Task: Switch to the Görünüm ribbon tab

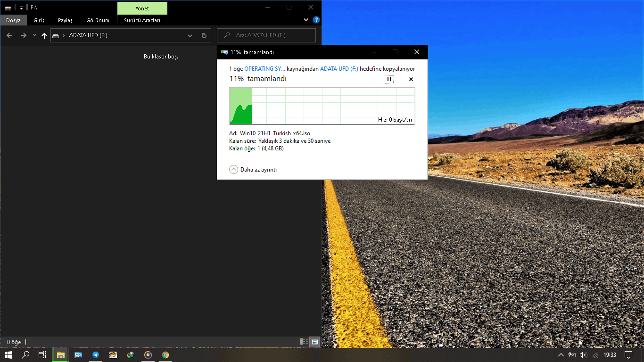Action: (x=98, y=20)
